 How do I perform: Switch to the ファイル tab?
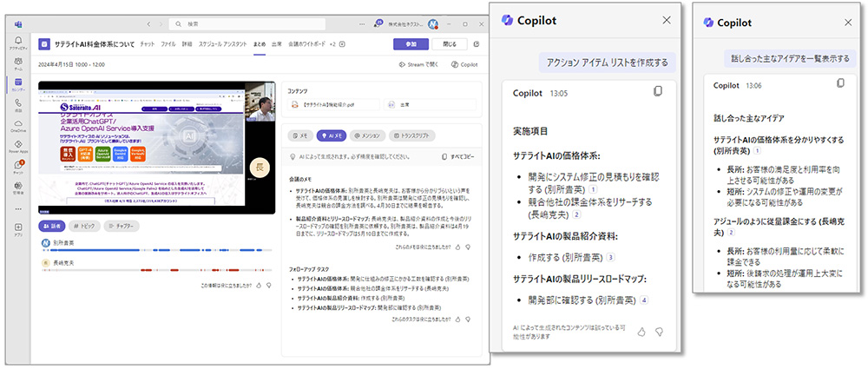pyautogui.click(x=168, y=44)
